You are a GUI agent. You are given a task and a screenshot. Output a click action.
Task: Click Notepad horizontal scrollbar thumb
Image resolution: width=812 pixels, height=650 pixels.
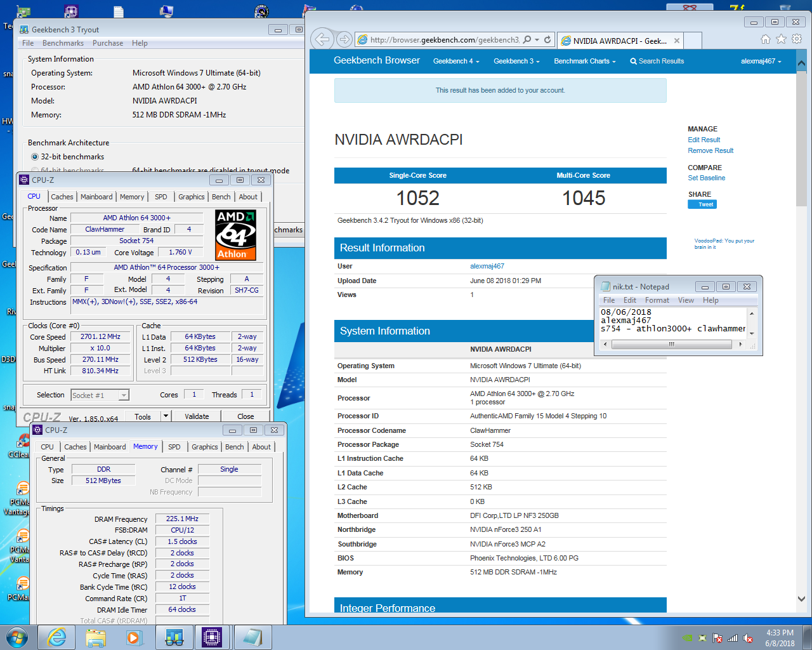(671, 344)
